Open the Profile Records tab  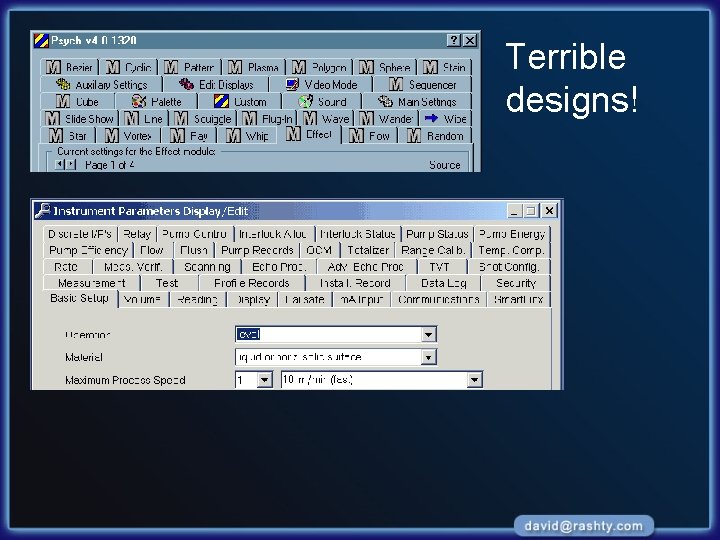point(252,283)
